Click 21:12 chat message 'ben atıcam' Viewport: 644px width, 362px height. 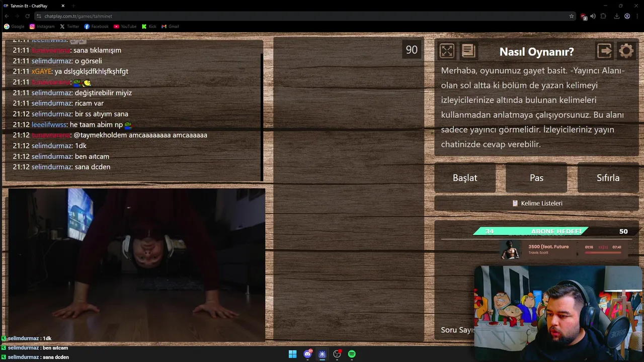[92, 156]
